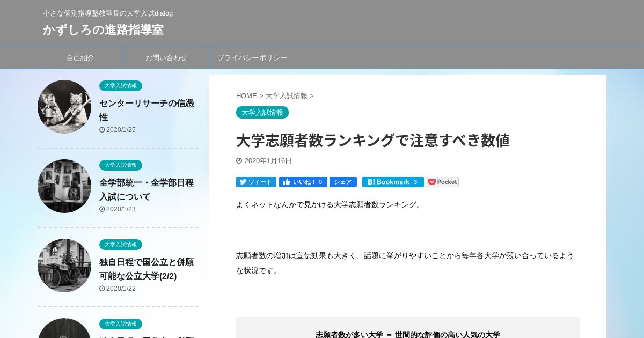Select the sentence よくネットなんかで見かける大学志願者数ランキング。
Image resolution: width=644 pixels, height=338 pixels.
click(x=330, y=204)
